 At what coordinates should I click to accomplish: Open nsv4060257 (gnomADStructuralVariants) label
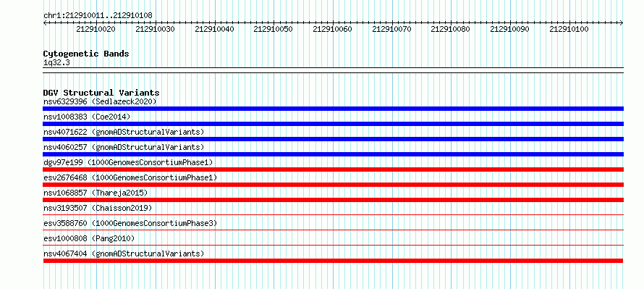124,147
